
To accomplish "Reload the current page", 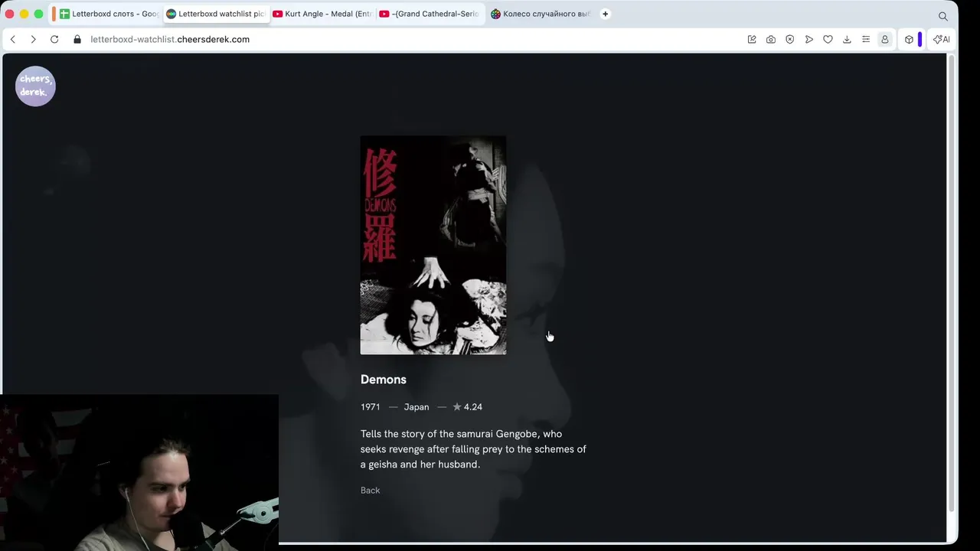I will pos(54,39).
